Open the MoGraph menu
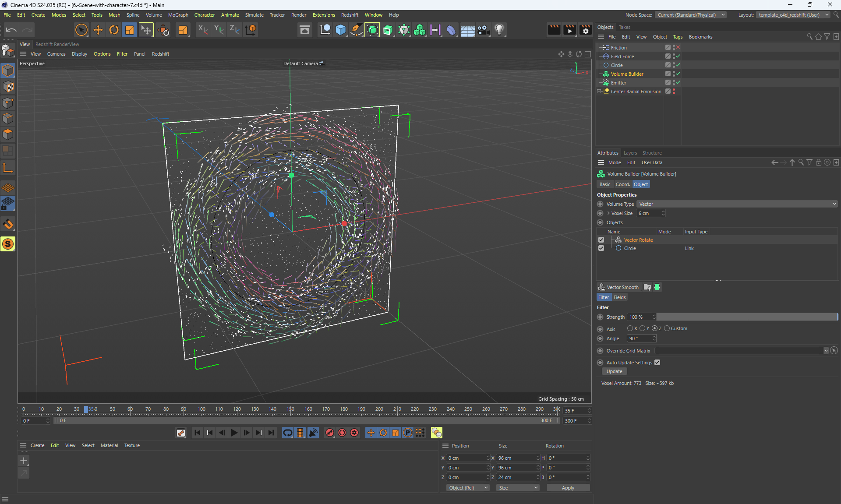The image size is (841, 504). point(178,15)
